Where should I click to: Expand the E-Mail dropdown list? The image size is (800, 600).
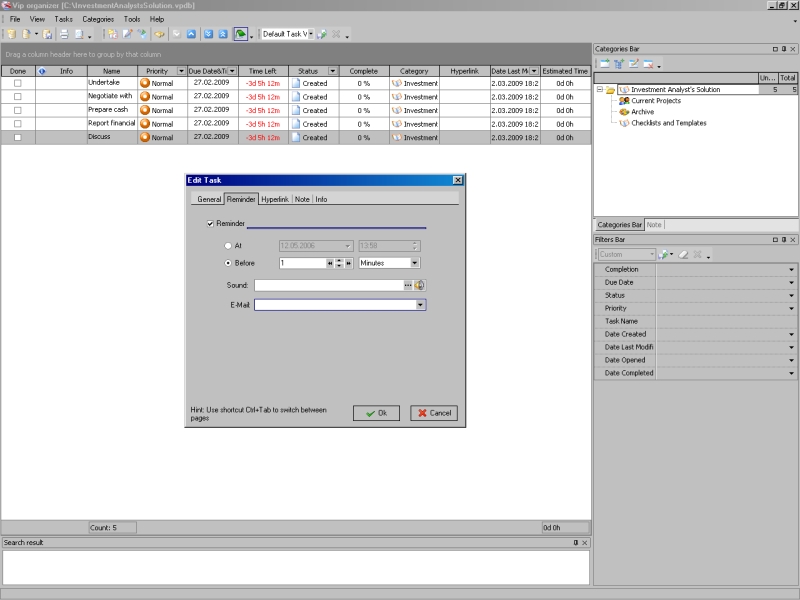pos(421,305)
